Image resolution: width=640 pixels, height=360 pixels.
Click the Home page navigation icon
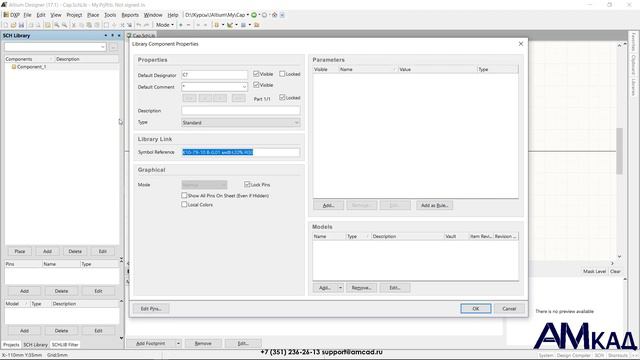click(x=275, y=15)
